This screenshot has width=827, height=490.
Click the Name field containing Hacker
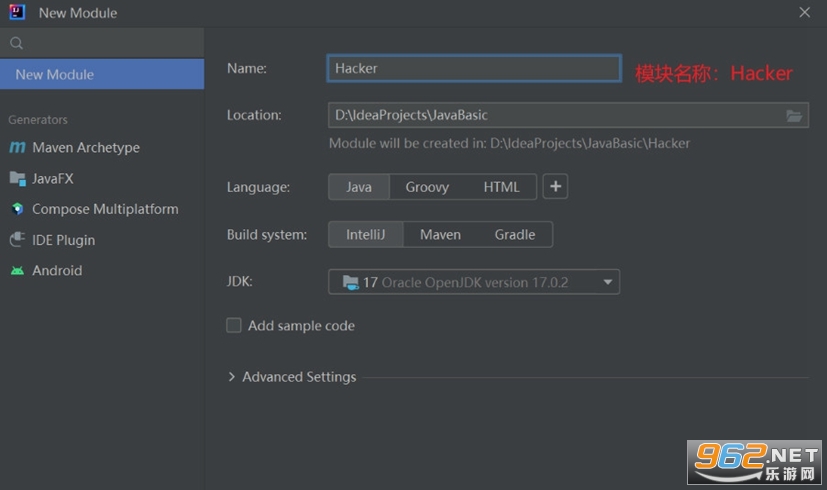tap(474, 68)
